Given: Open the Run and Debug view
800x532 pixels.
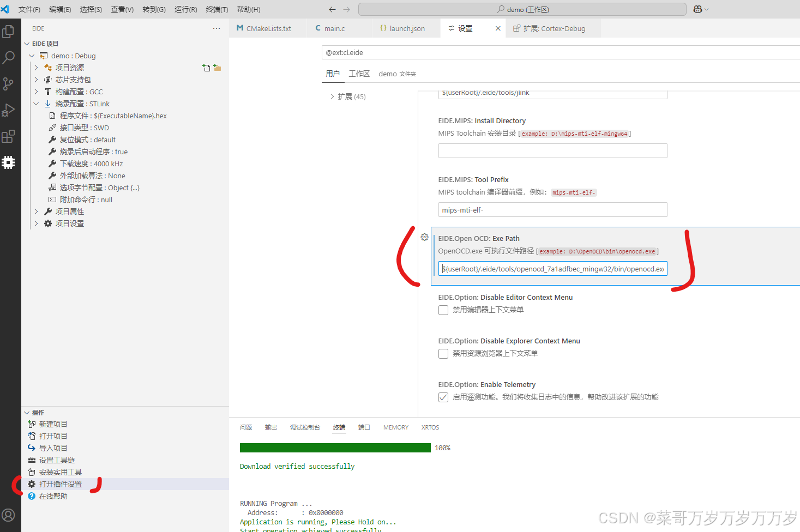Looking at the screenshot, I should [8, 110].
